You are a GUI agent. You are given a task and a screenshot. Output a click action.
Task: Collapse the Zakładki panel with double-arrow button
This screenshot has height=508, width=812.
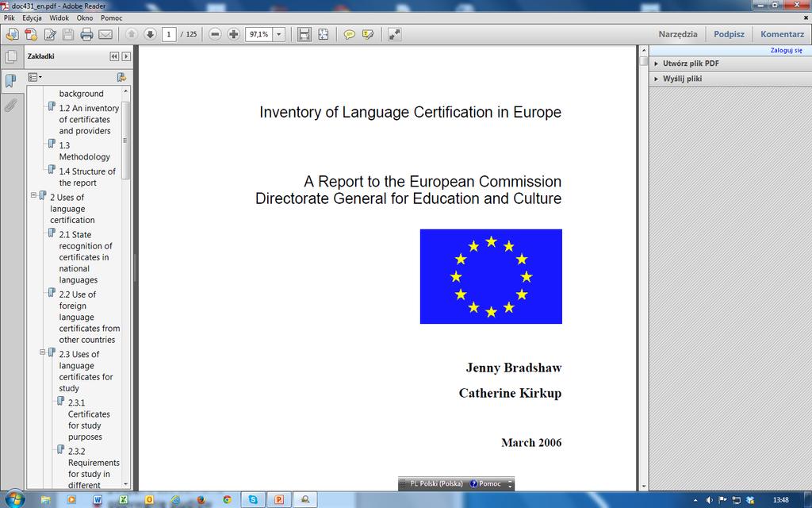[114, 56]
